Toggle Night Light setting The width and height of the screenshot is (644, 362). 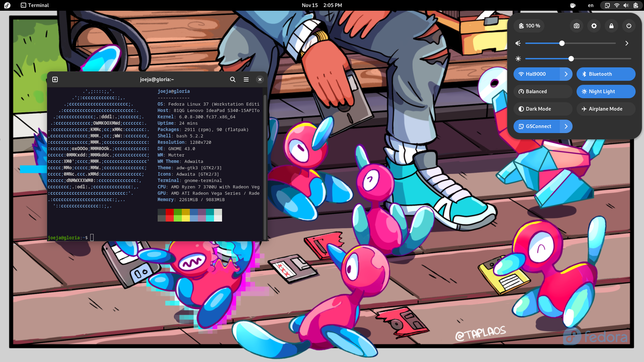click(605, 92)
